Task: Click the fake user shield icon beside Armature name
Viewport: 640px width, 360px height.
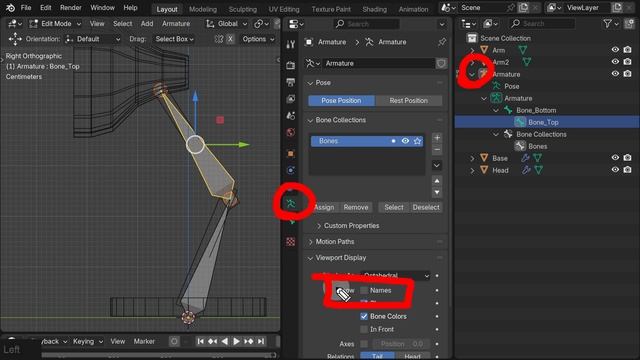Action: (x=441, y=63)
